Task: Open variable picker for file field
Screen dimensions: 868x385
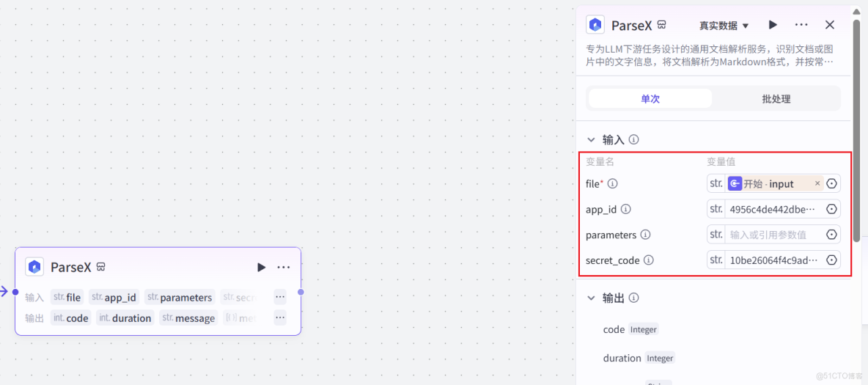Action: pyautogui.click(x=831, y=183)
